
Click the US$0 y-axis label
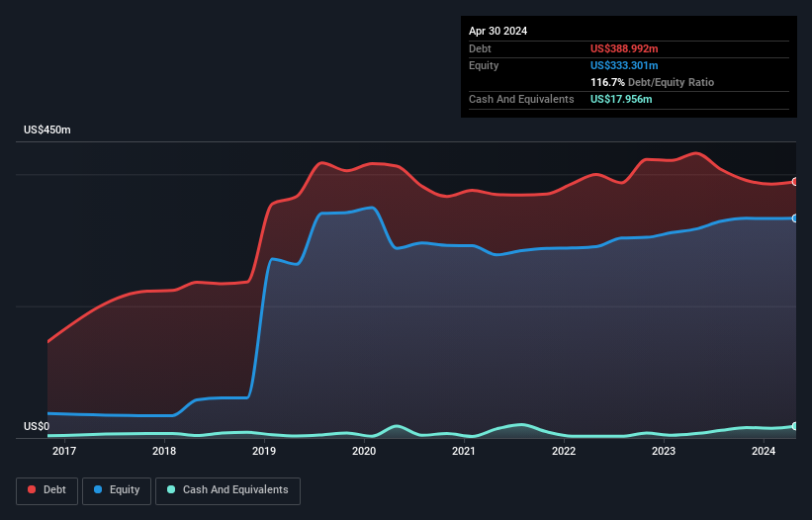(37, 426)
